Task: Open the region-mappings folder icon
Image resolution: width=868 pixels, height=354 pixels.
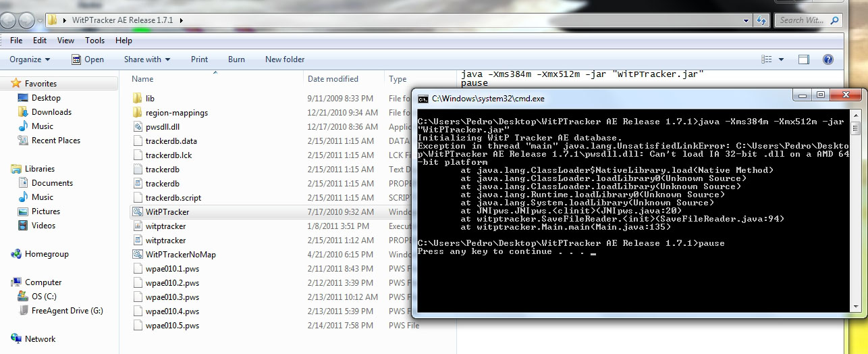Action: (137, 113)
